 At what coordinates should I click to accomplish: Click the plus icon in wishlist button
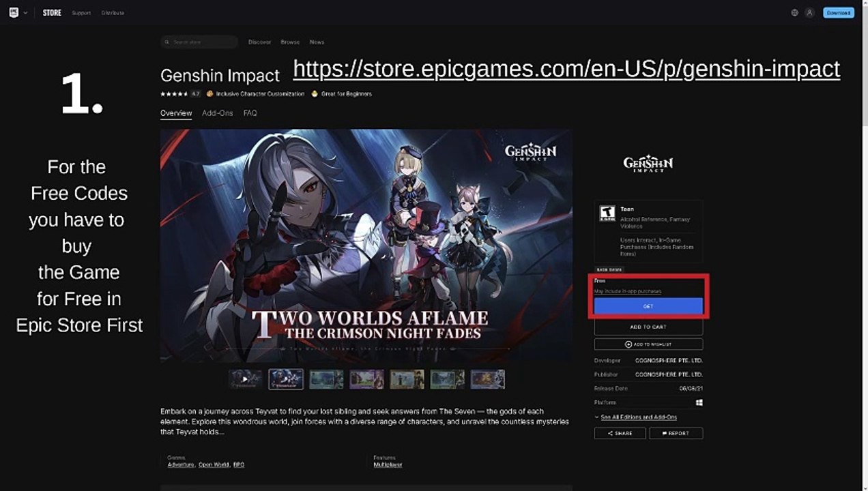628,344
